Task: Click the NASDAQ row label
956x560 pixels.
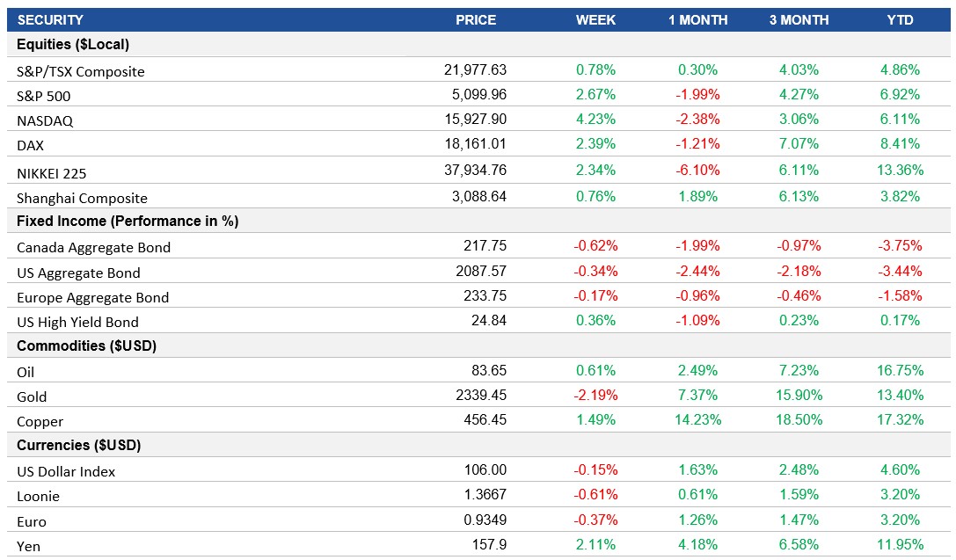Action: 47,120
